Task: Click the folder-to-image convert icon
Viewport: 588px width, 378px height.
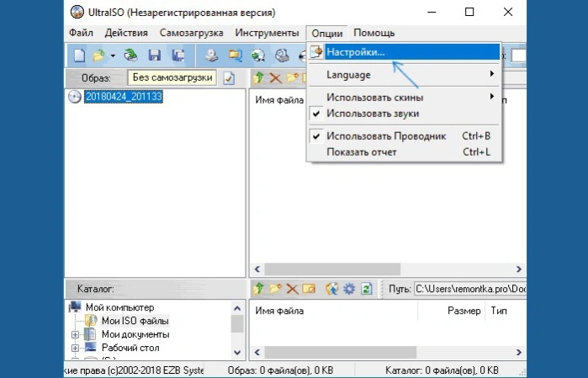Action: [236, 56]
